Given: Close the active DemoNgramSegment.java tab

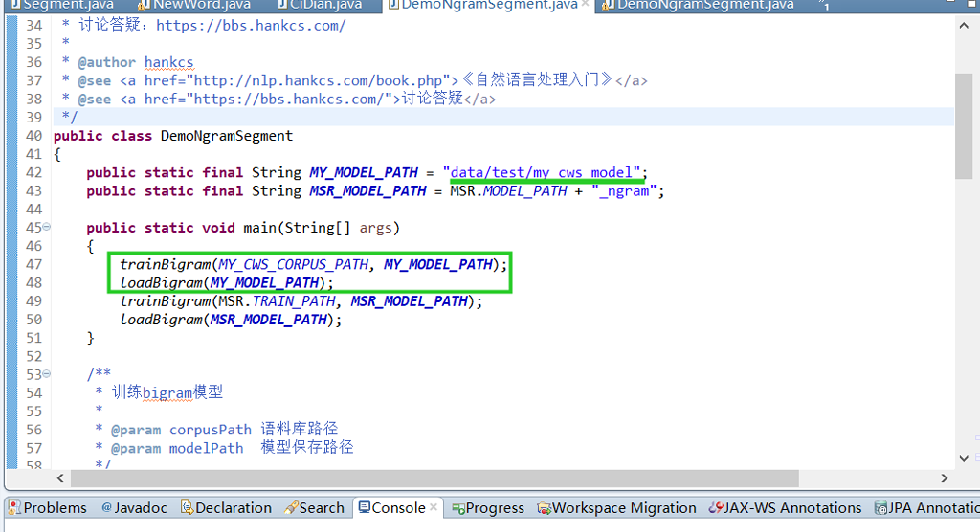Looking at the screenshot, I should click(586, 5).
